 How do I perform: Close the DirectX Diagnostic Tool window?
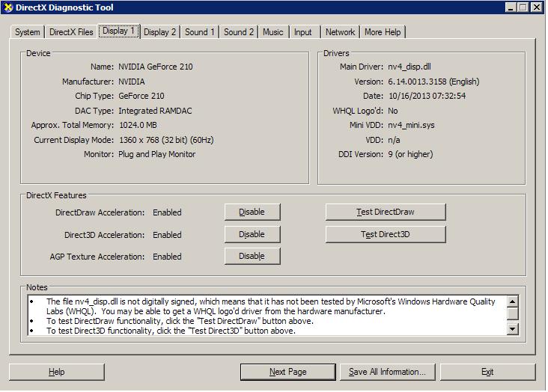(537, 7)
